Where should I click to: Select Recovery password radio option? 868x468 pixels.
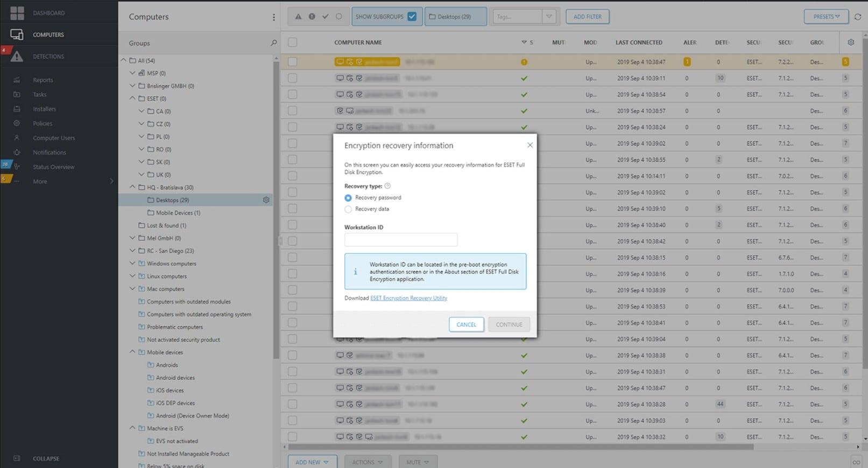tap(348, 198)
